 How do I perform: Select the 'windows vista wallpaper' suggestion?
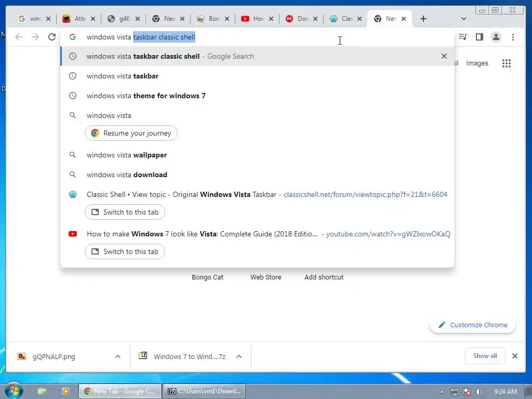[258, 155]
